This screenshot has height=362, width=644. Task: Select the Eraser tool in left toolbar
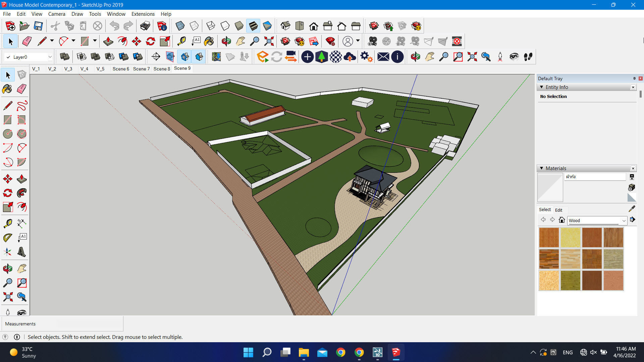(x=21, y=89)
